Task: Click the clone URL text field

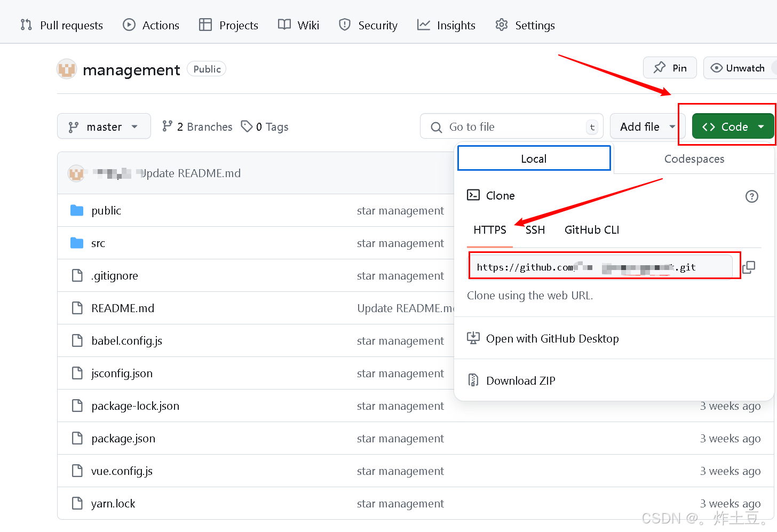Action: (x=601, y=266)
